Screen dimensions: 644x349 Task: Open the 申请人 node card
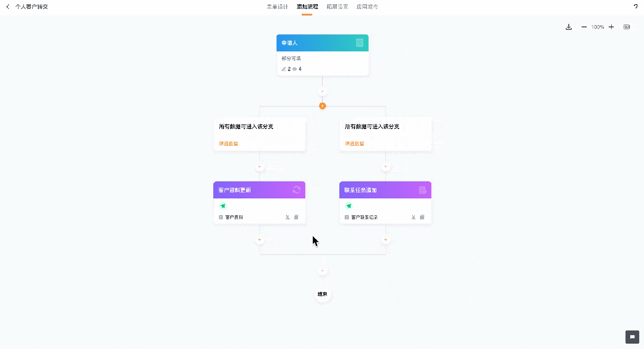click(323, 55)
